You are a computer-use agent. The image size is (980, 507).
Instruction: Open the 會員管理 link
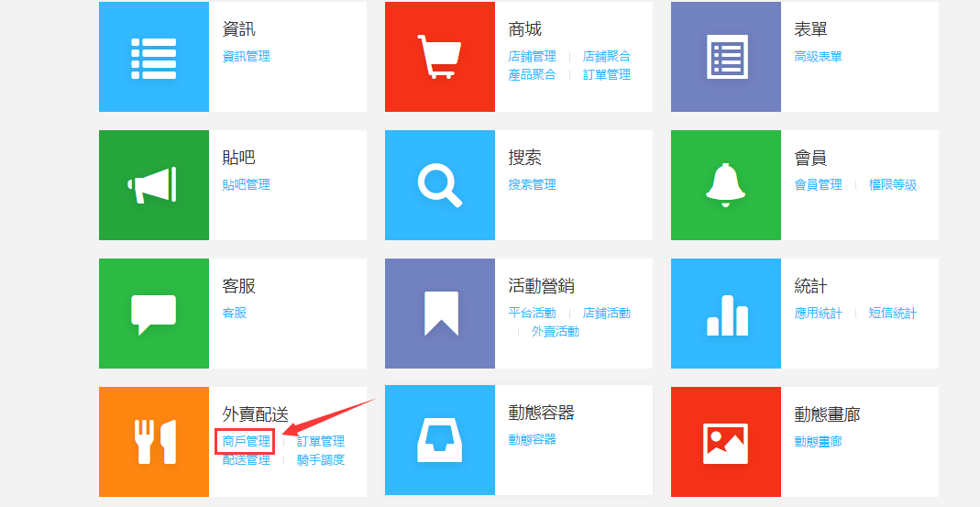pyautogui.click(x=818, y=184)
